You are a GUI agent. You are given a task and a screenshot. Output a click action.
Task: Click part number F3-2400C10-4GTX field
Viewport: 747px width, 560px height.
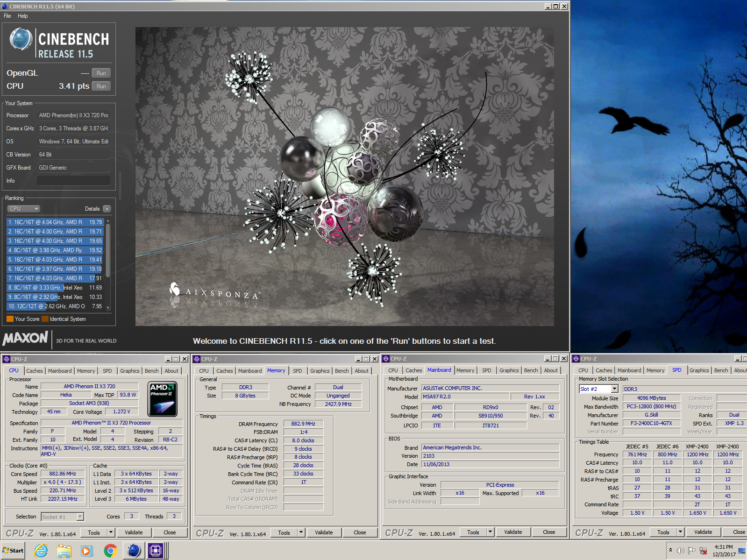tap(651, 423)
